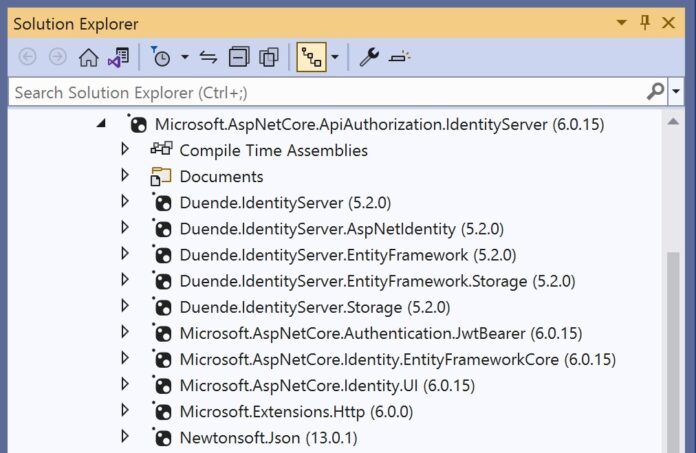Toggle the highlighted view nesting button
Image resolution: width=696 pixels, height=453 pixels.
pos(310,57)
